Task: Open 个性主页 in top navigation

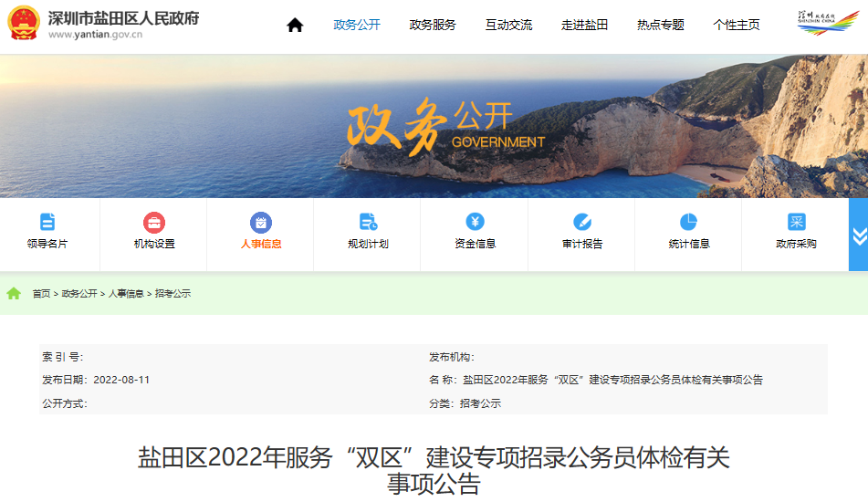Action: [x=737, y=25]
